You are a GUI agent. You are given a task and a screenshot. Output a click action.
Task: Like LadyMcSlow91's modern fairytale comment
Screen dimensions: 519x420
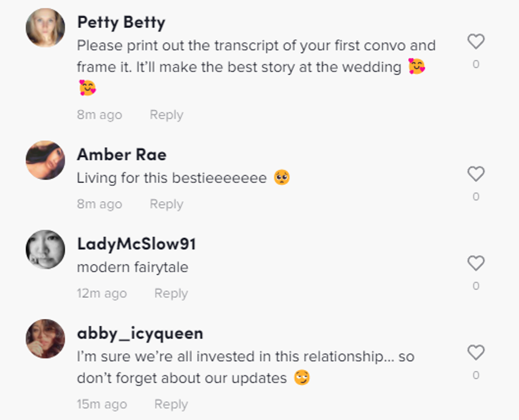(x=476, y=263)
